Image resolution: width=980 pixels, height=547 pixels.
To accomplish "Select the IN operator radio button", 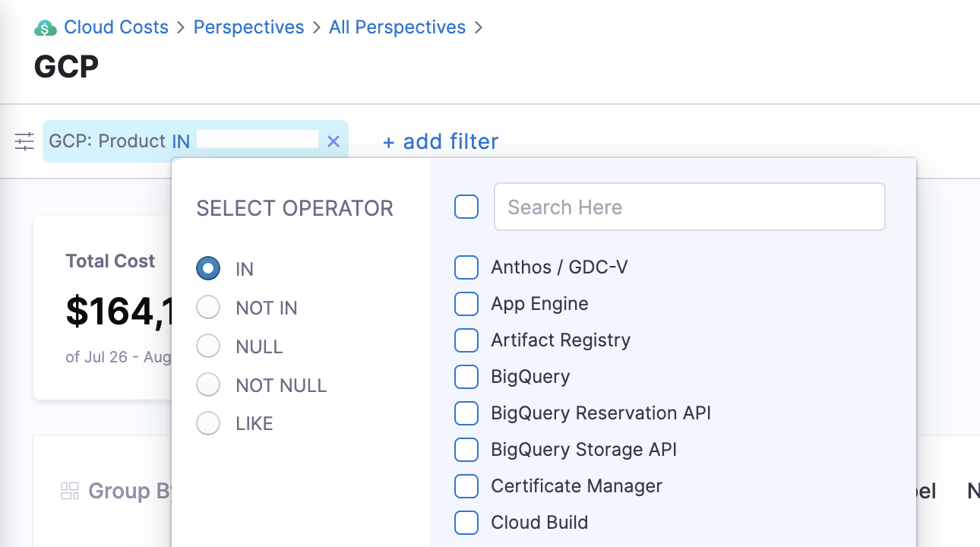I will 208,268.
